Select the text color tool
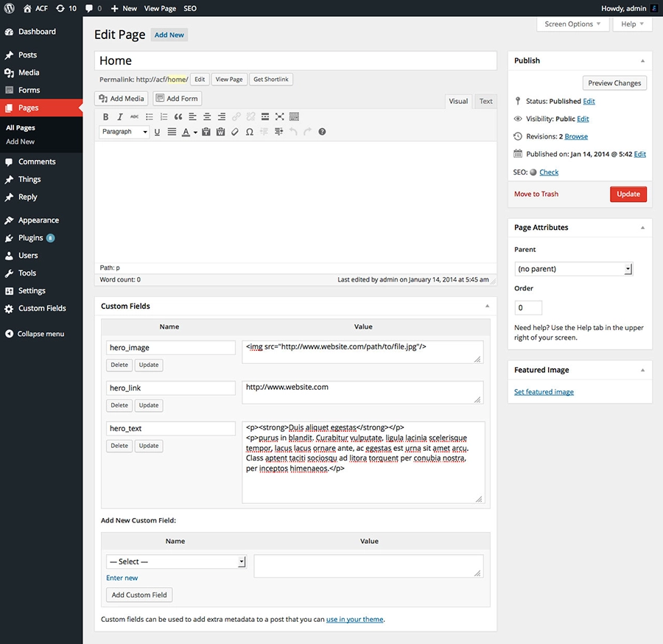This screenshot has width=663, height=644. 185,132
